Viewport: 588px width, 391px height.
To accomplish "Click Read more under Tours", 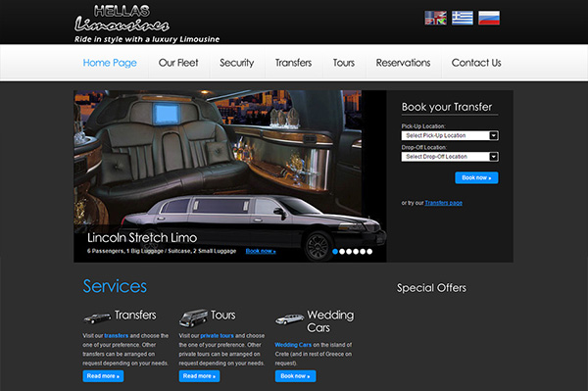I will [199, 376].
